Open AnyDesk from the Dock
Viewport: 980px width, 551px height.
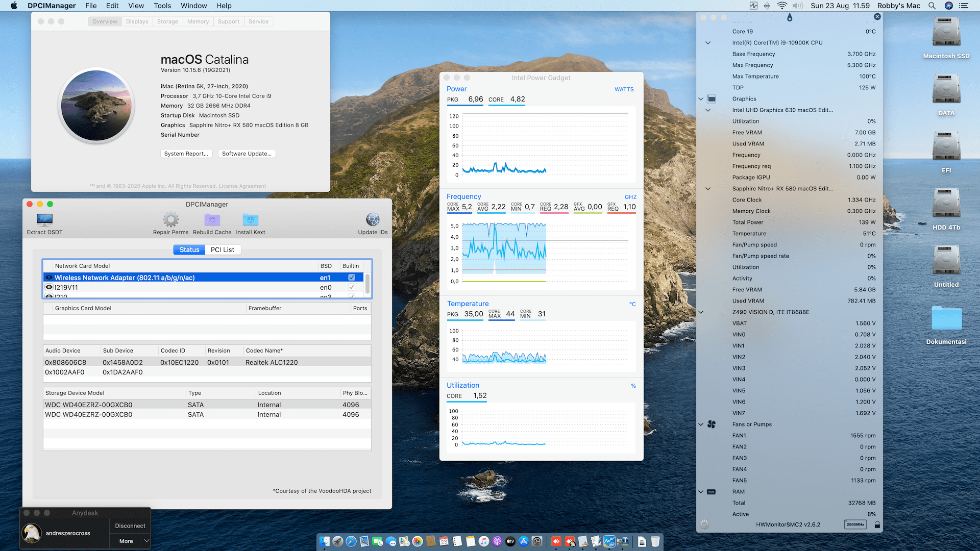coord(556,541)
